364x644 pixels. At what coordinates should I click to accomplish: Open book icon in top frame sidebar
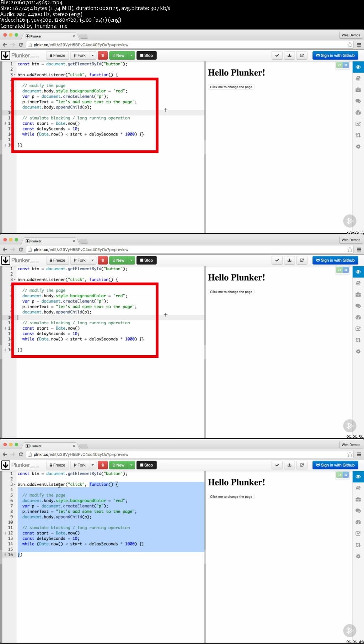point(358,78)
